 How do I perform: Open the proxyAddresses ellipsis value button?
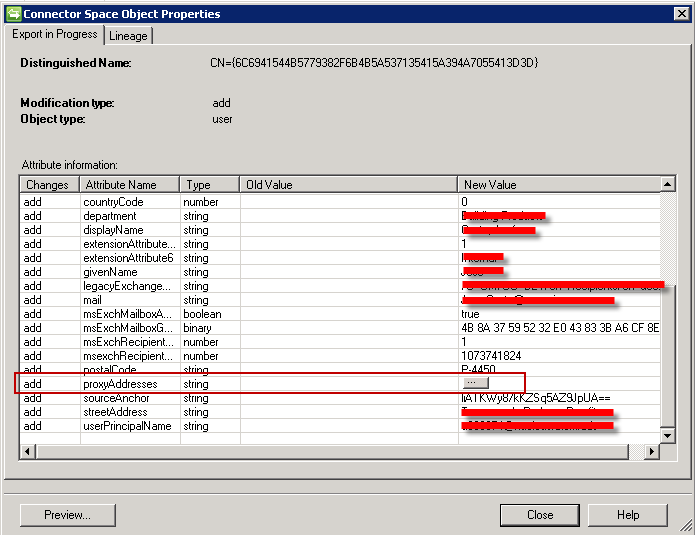click(475, 383)
